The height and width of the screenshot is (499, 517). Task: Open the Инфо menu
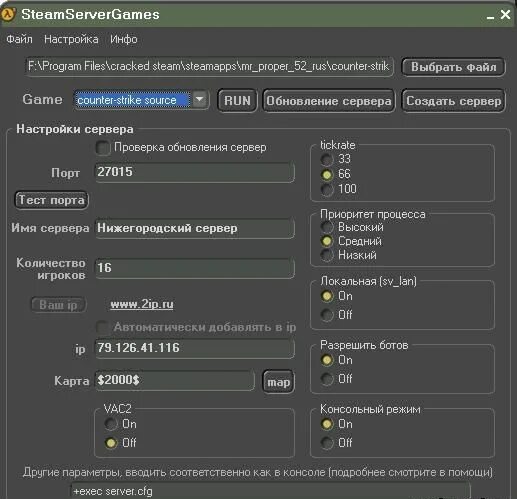124,39
